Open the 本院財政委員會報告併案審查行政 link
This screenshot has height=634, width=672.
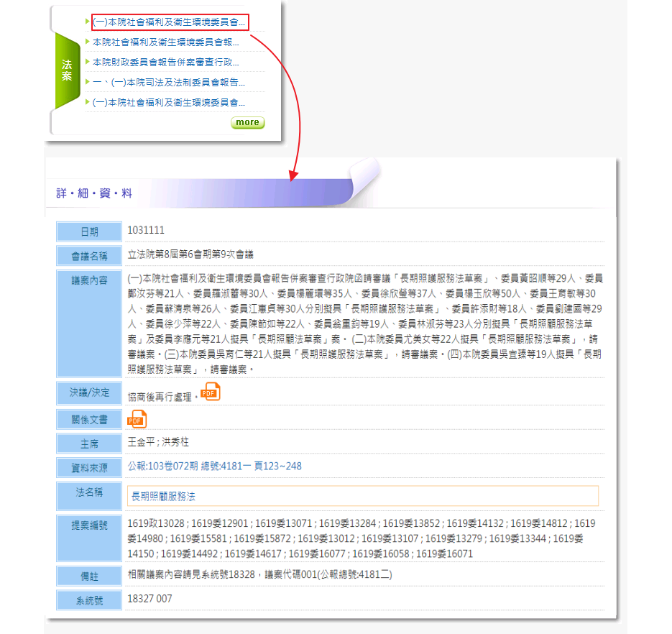point(166,63)
